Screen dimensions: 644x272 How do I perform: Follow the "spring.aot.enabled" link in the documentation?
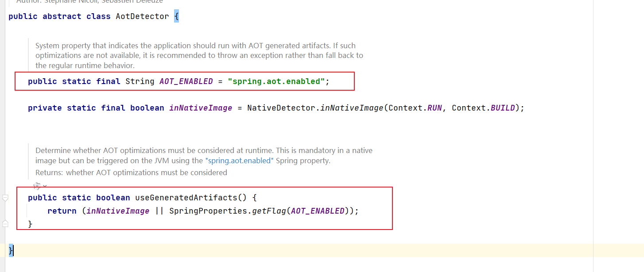pyautogui.click(x=239, y=161)
